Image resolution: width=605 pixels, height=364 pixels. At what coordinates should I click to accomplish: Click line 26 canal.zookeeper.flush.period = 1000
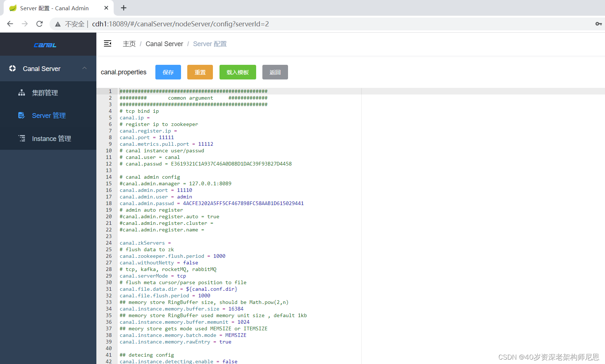pyautogui.click(x=172, y=256)
